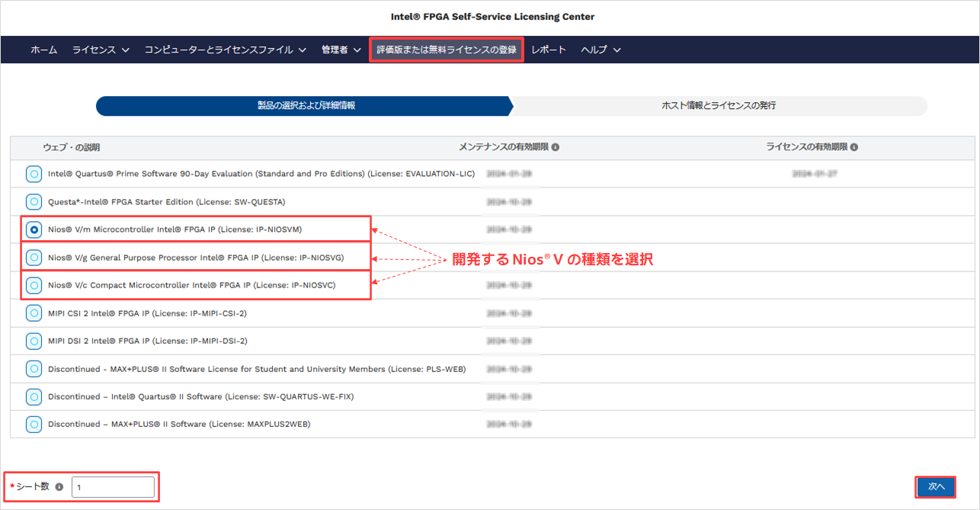This screenshot has height=510, width=980.
Task: Open info icon beside メンテナンスの有効期限
Action: pyautogui.click(x=556, y=147)
